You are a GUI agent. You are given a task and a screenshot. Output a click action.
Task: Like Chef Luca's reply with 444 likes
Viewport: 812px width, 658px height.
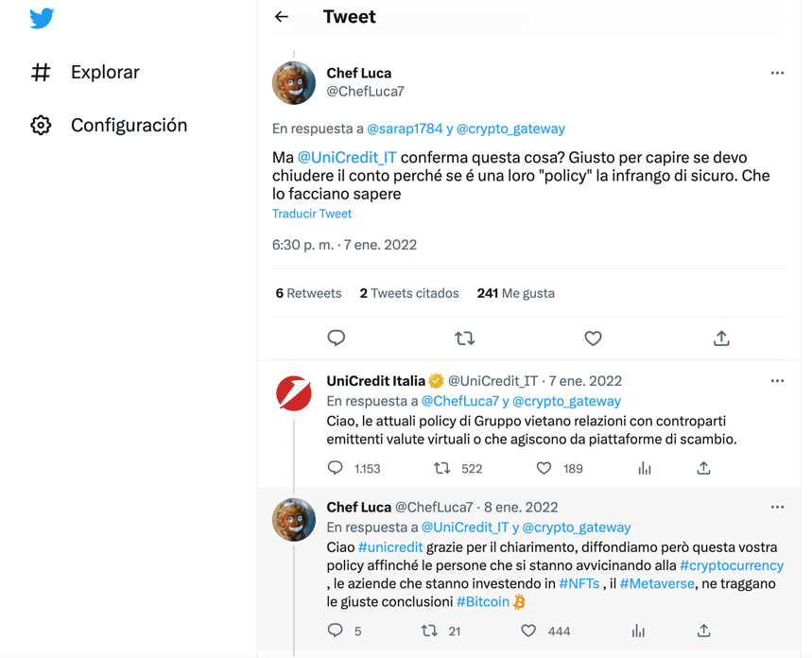528,631
